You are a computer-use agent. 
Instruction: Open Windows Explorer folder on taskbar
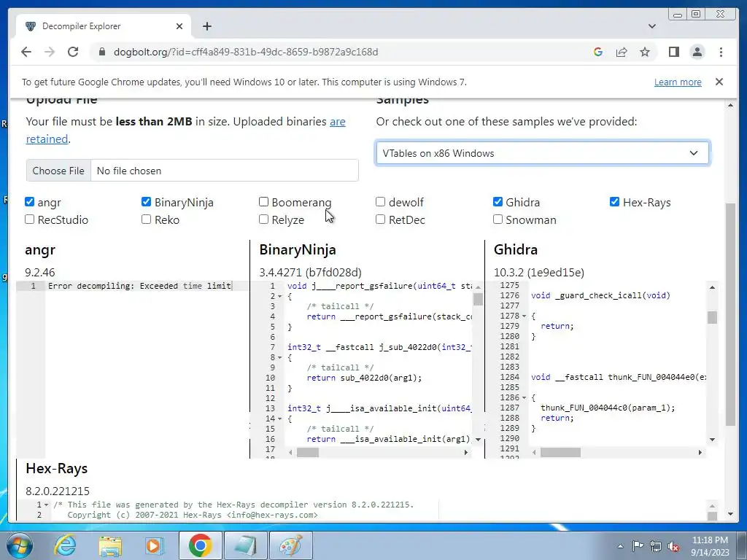pos(110,545)
